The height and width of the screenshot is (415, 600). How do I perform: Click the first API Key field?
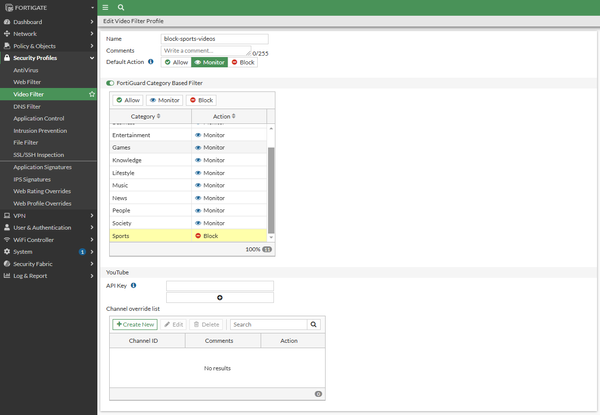(220, 286)
